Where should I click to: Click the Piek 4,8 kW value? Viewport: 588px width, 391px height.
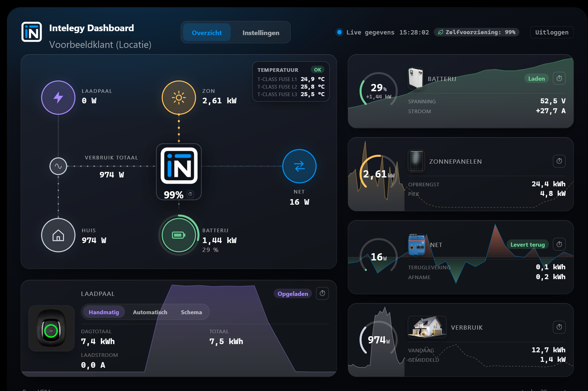[553, 194]
